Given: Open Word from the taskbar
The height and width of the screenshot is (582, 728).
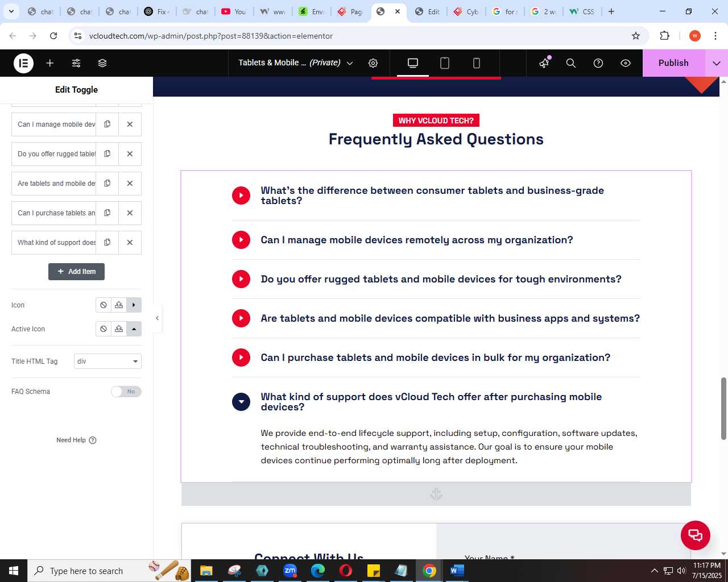Looking at the screenshot, I should tap(457, 571).
